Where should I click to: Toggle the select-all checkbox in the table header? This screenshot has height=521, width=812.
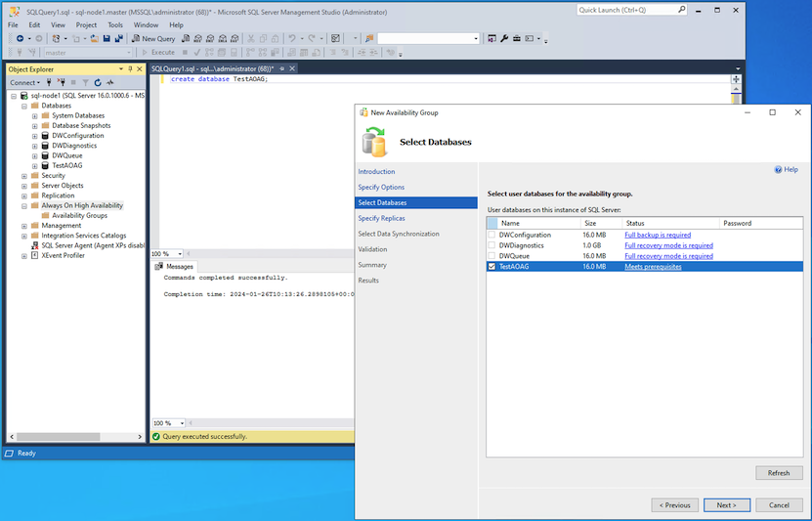coord(491,223)
